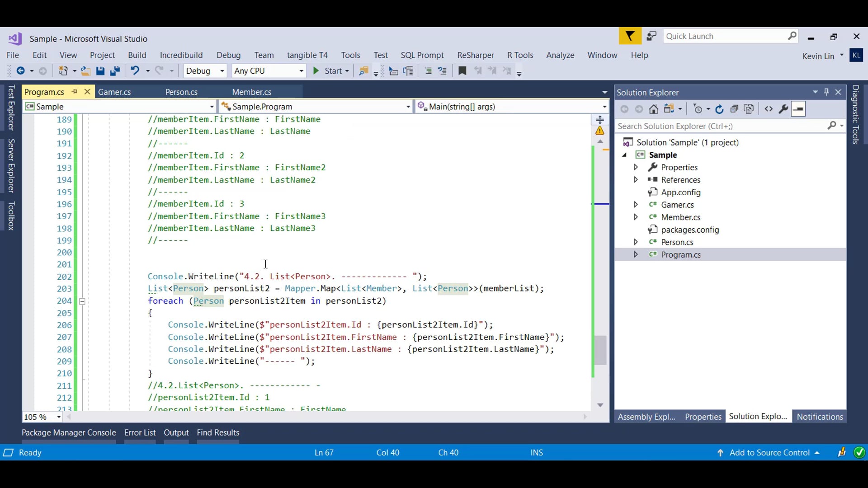868x488 pixels.
Task: Click the Undo toolbar icon
Action: pos(135,71)
